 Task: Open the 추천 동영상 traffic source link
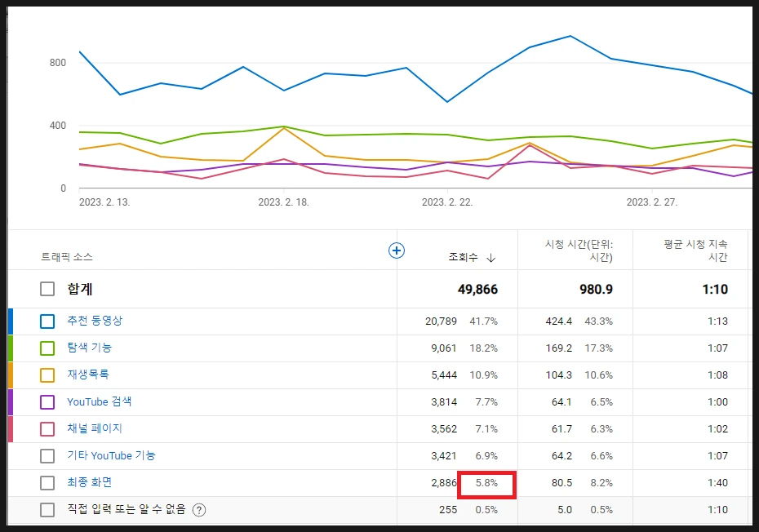(x=95, y=321)
